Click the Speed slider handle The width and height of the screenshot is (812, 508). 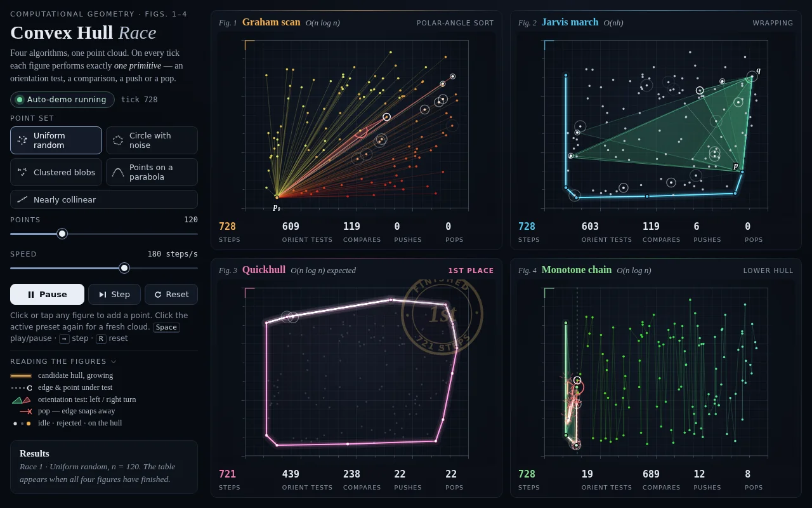[124, 268]
